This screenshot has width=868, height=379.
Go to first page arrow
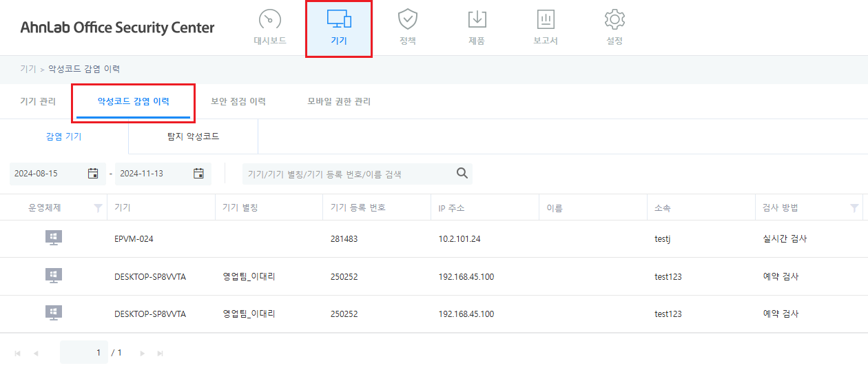[18, 353]
